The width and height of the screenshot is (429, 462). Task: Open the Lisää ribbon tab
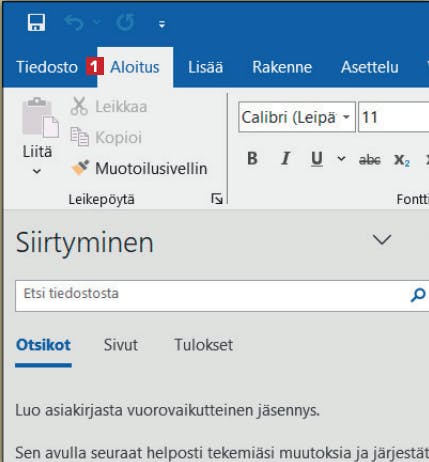(x=205, y=67)
